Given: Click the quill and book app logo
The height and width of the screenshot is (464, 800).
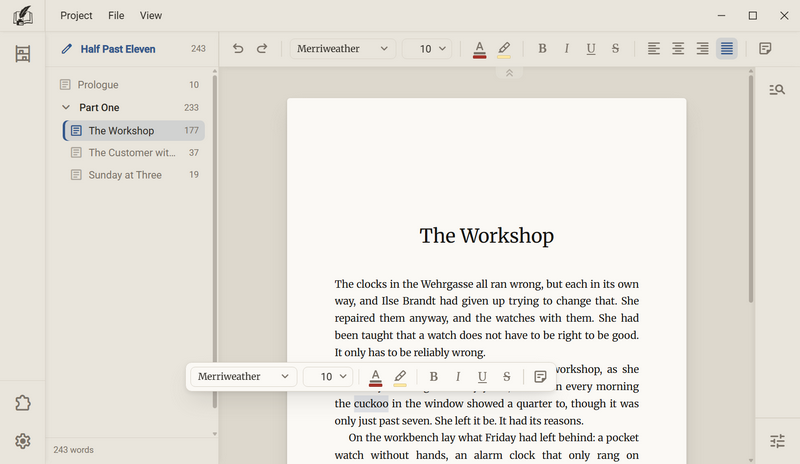Looking at the screenshot, I should point(22,15).
